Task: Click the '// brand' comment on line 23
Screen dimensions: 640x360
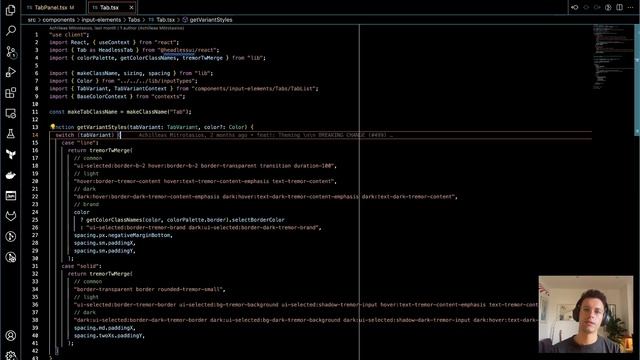Action: click(x=86, y=204)
